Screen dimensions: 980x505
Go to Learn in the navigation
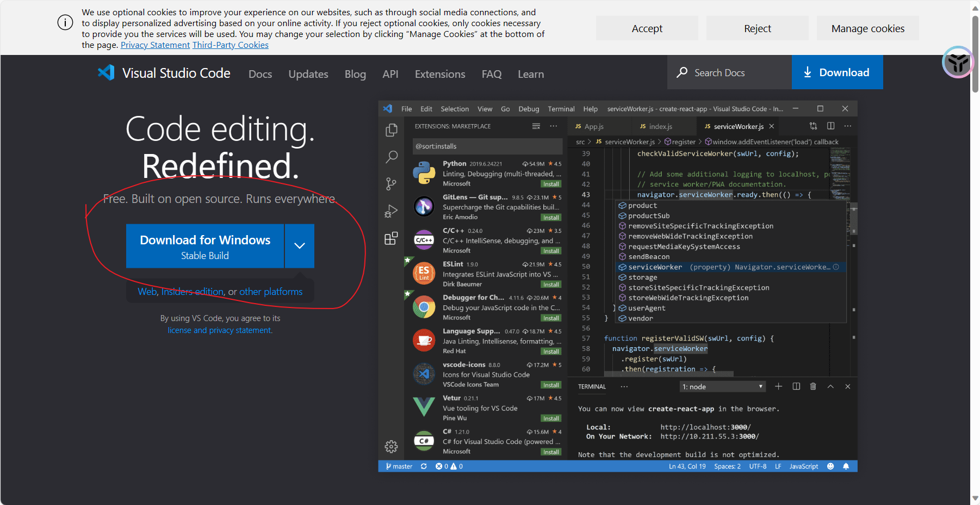pyautogui.click(x=531, y=74)
